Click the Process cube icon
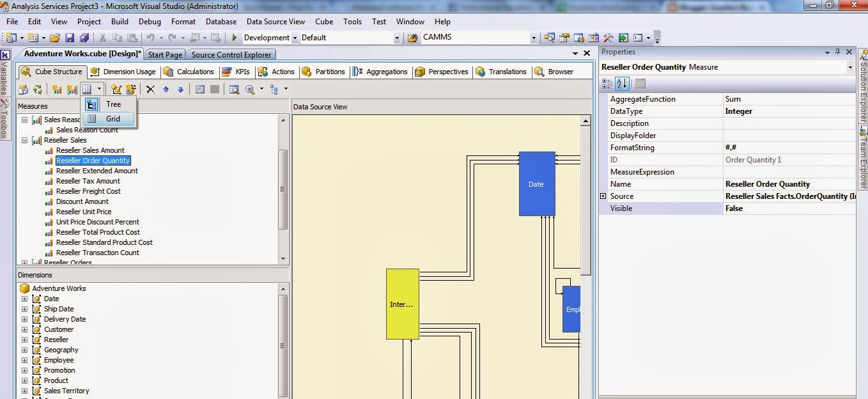868x399 pixels. click(x=24, y=90)
